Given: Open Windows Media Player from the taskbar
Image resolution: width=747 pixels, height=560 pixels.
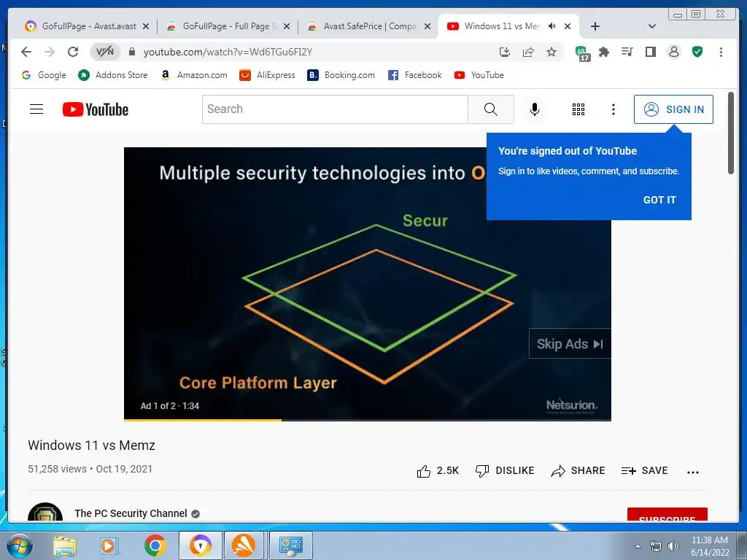Looking at the screenshot, I should click(109, 545).
